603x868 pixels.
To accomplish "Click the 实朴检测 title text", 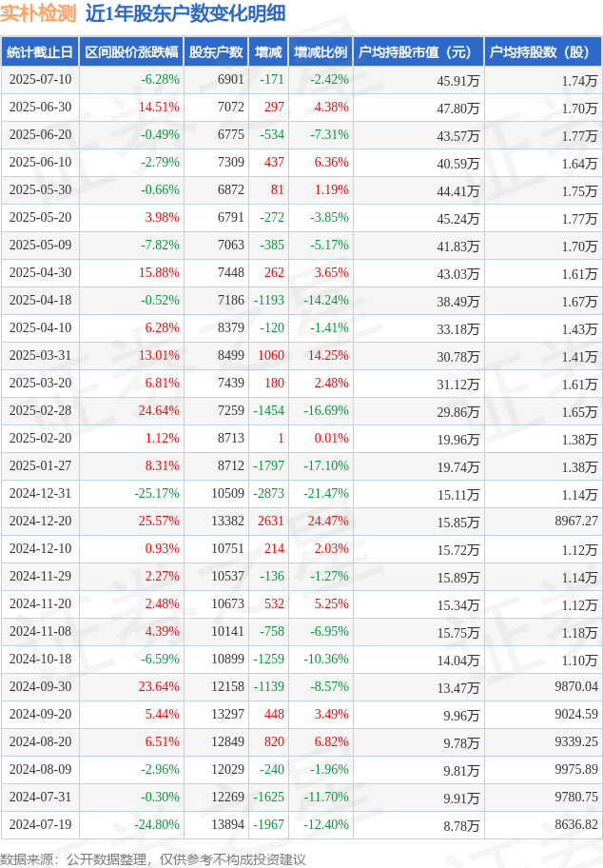I will [x=38, y=13].
